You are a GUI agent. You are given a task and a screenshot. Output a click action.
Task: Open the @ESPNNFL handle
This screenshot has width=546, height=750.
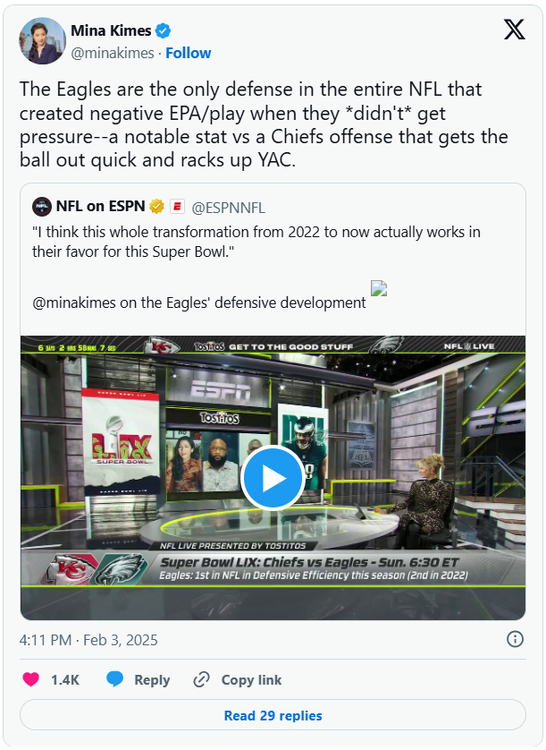(x=228, y=208)
